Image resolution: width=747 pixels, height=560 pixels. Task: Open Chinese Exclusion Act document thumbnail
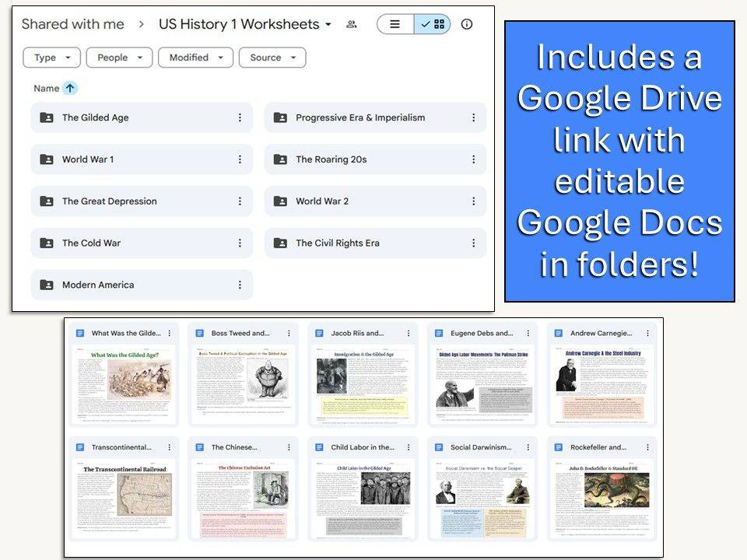point(244,499)
